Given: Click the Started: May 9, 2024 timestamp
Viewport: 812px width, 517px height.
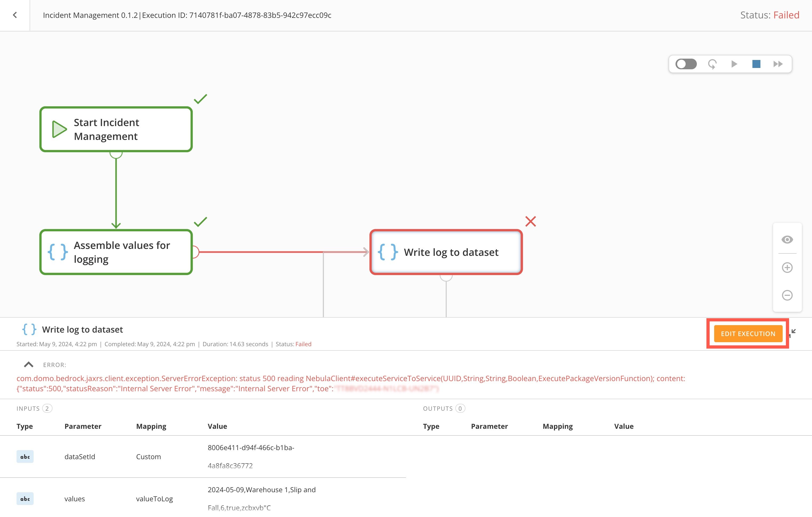Looking at the screenshot, I should (57, 344).
